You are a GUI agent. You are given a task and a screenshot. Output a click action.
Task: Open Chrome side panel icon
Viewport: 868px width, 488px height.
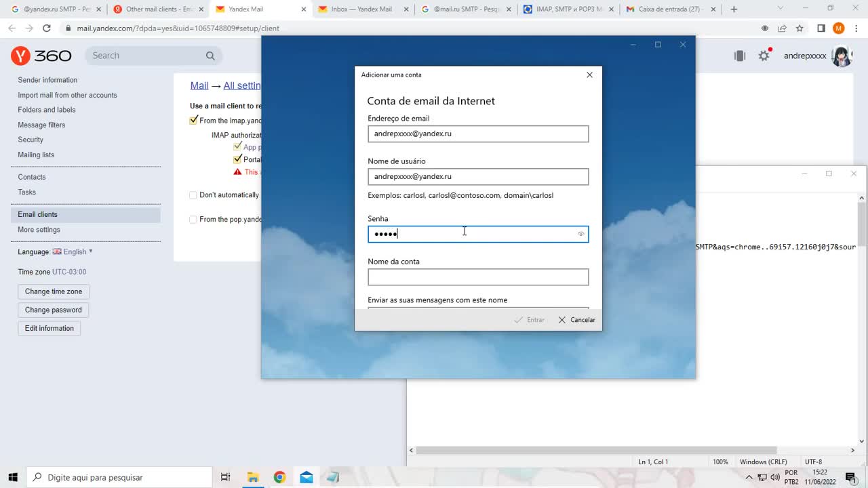coord(821,28)
